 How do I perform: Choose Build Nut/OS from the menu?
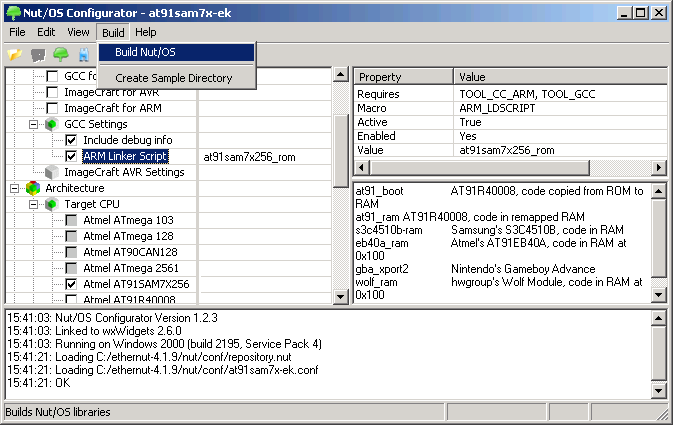[x=176, y=52]
